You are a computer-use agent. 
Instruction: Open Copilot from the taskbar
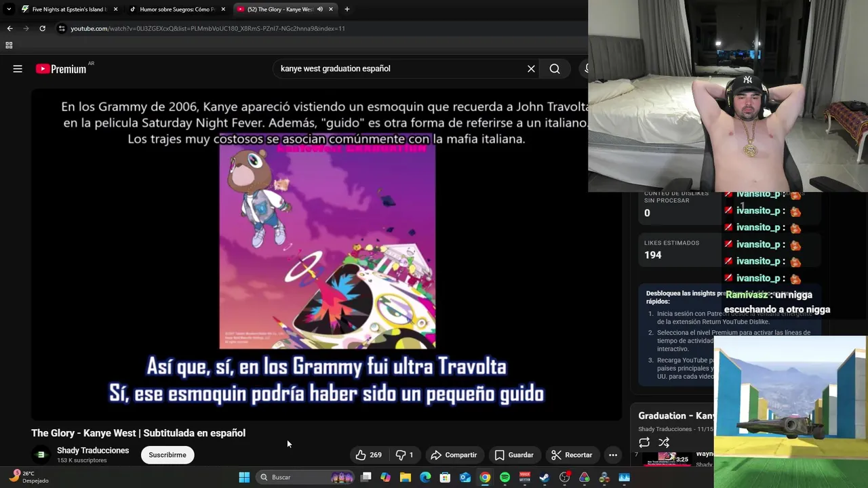click(x=386, y=477)
